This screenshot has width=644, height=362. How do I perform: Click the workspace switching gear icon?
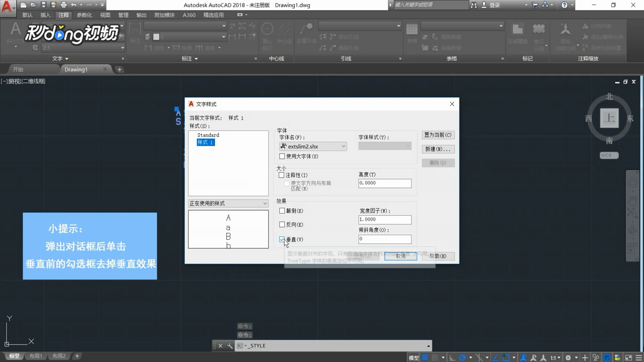pos(568,357)
